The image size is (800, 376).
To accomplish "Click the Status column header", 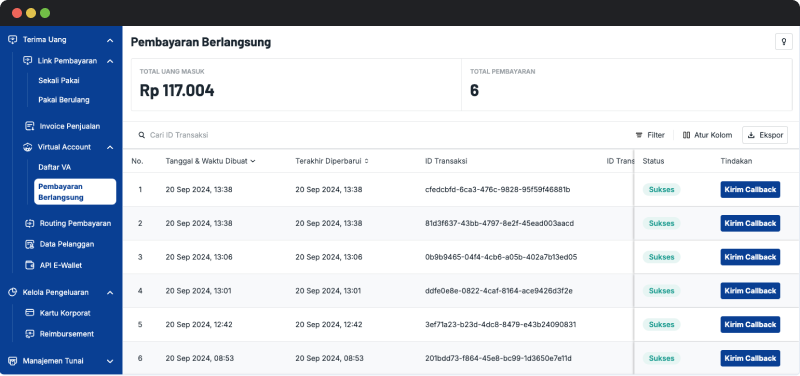I will click(653, 161).
